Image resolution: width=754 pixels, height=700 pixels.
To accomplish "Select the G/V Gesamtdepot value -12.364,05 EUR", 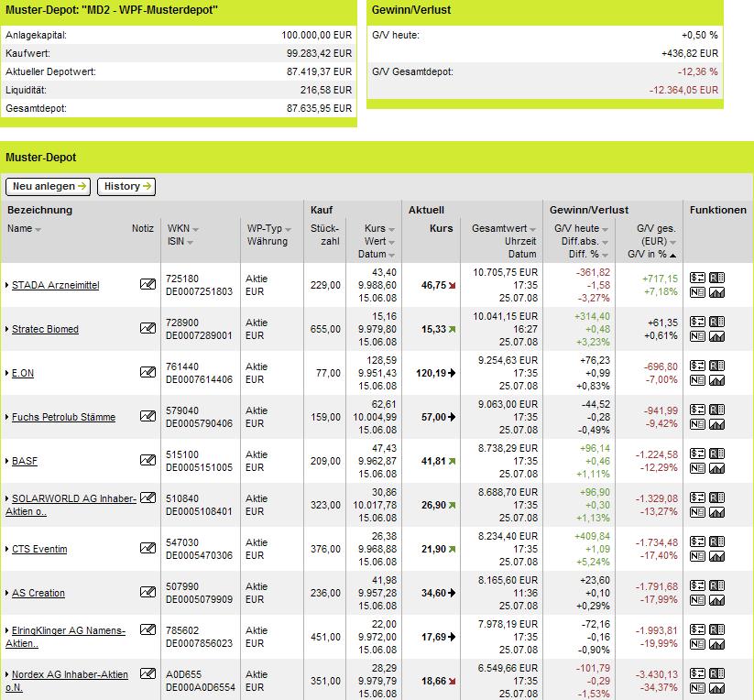I will click(683, 90).
